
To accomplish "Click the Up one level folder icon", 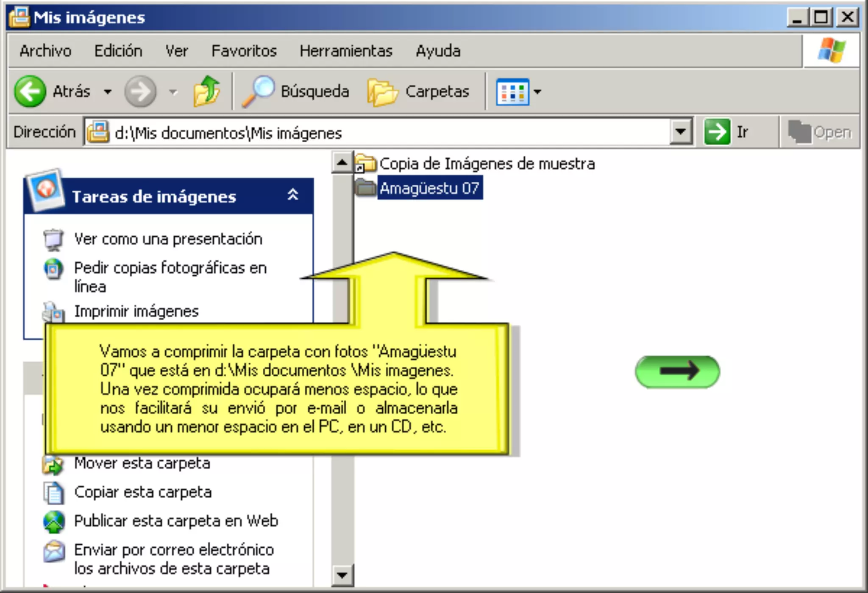I will pos(206,91).
